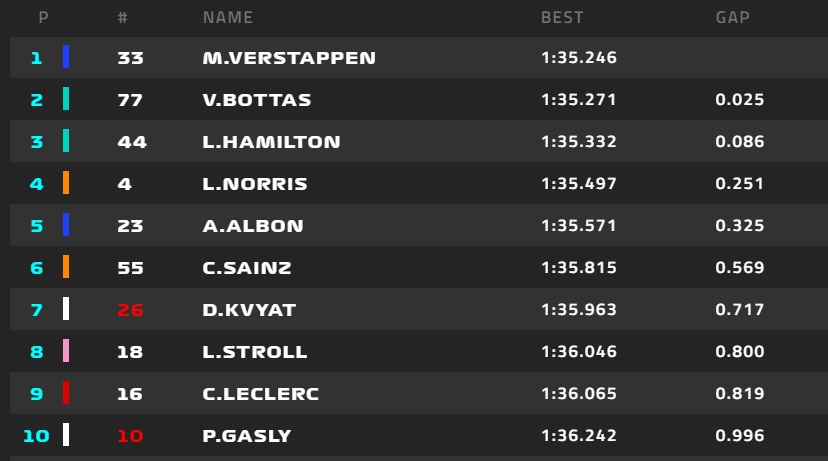Image resolution: width=828 pixels, height=461 pixels.
Task: Click the pink team bar beside L.STROLL
Action: tap(66, 351)
